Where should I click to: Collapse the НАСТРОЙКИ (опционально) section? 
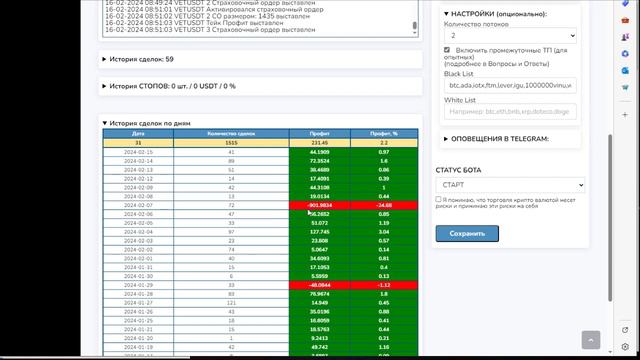(495, 14)
